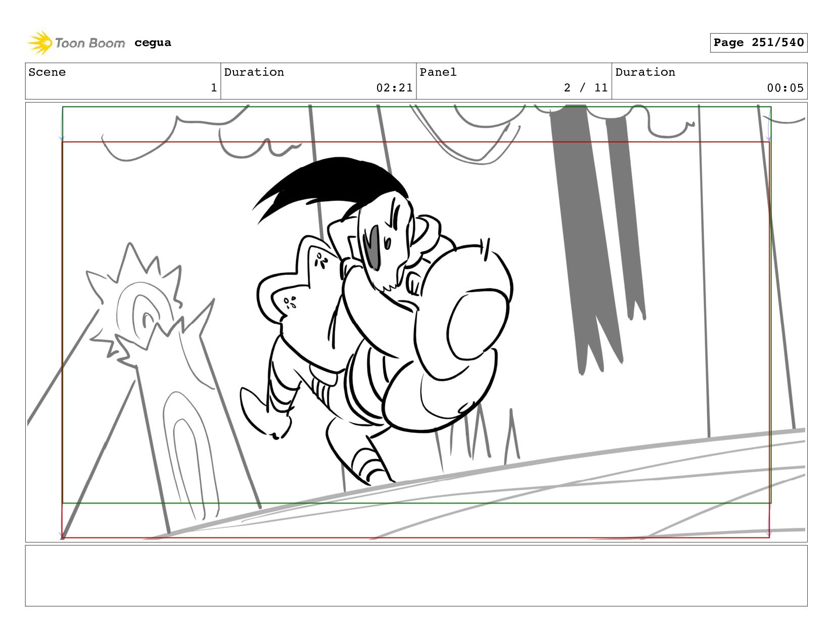Select the panel count '2 / 11'
Viewport: 834px width, 644px height.
coord(586,88)
